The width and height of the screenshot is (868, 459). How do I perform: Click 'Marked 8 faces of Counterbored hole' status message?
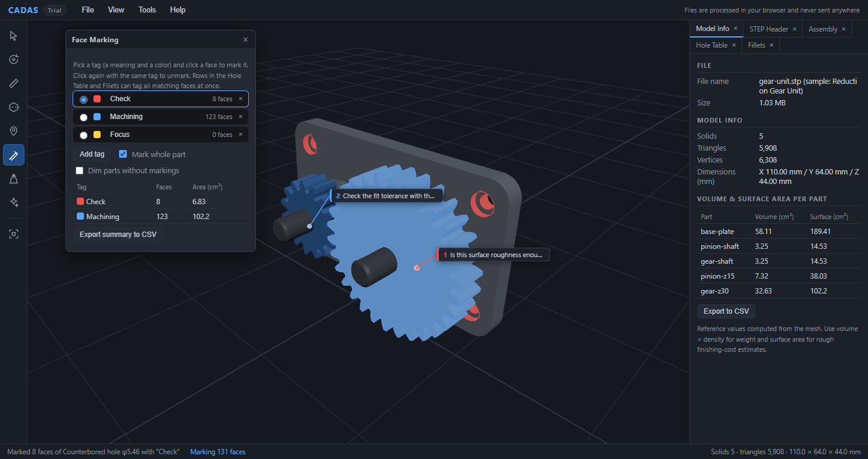[93, 452]
